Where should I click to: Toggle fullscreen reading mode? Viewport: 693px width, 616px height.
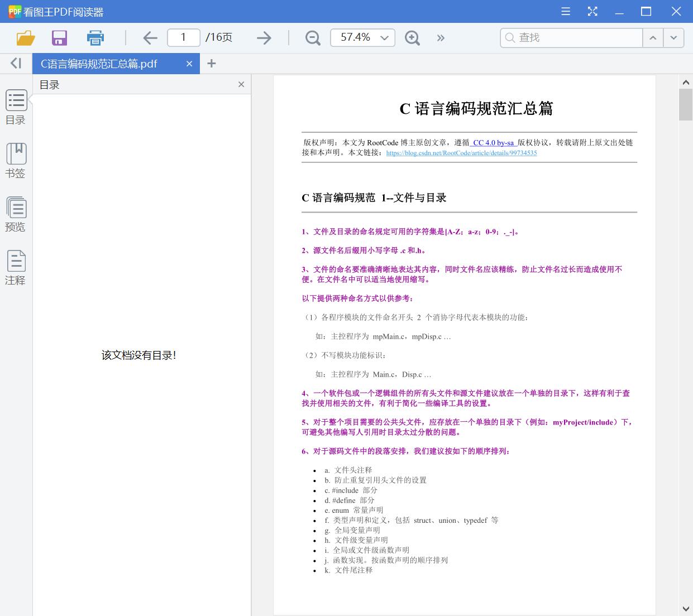592,11
